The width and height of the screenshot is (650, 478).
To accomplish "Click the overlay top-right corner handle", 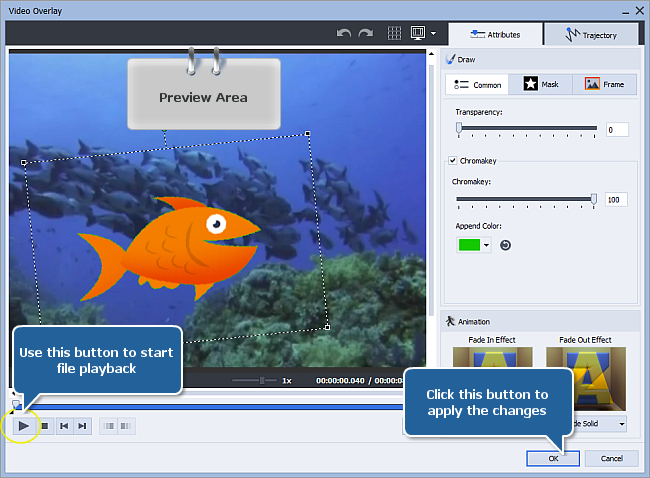I will pyautogui.click(x=308, y=133).
